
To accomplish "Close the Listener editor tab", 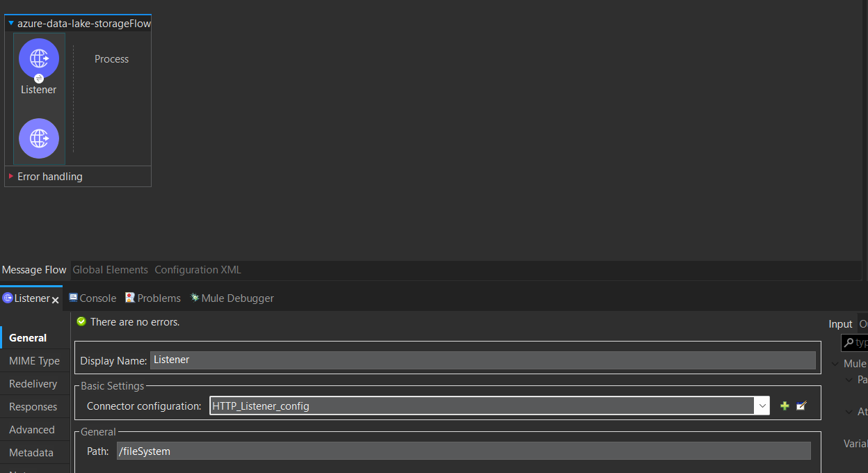I will 56,299.
